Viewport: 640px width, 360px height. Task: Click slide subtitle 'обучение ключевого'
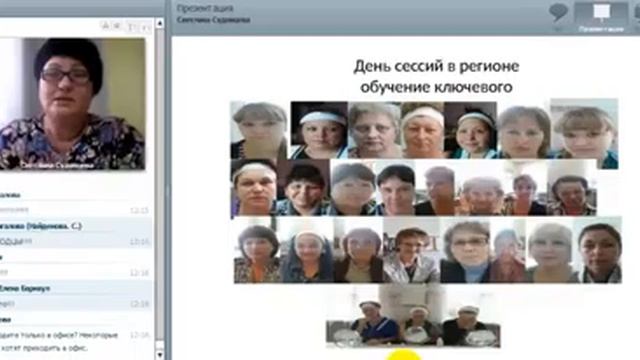436,87
